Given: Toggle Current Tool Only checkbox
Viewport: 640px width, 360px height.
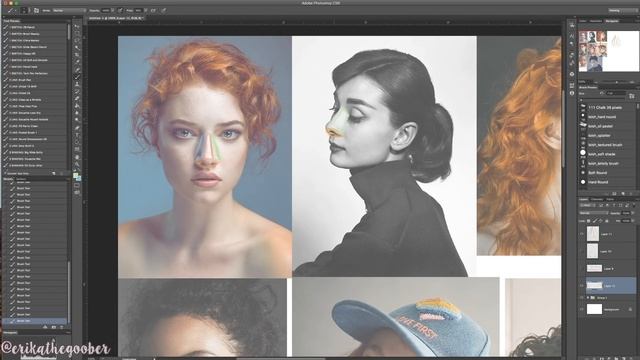Looking at the screenshot, I should (x=5, y=173).
